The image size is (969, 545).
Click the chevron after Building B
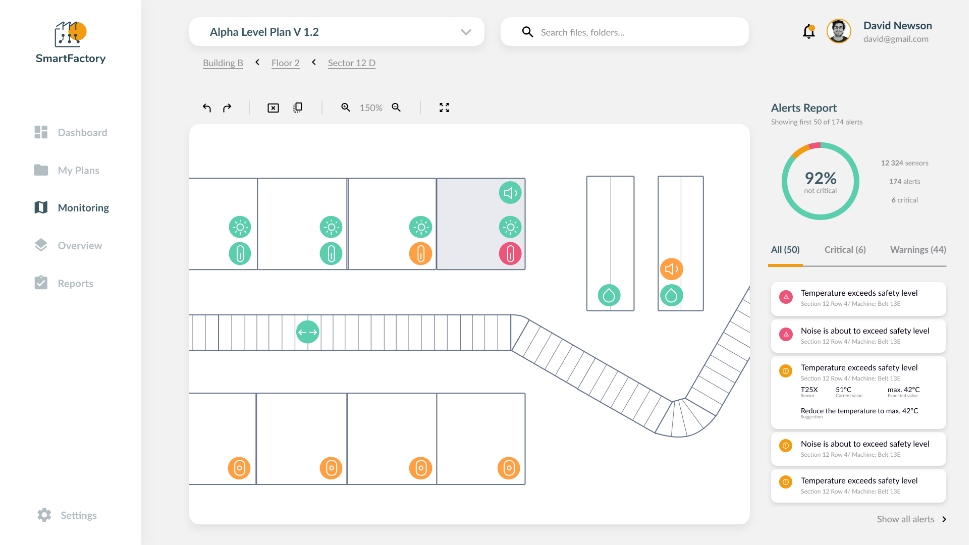(258, 62)
